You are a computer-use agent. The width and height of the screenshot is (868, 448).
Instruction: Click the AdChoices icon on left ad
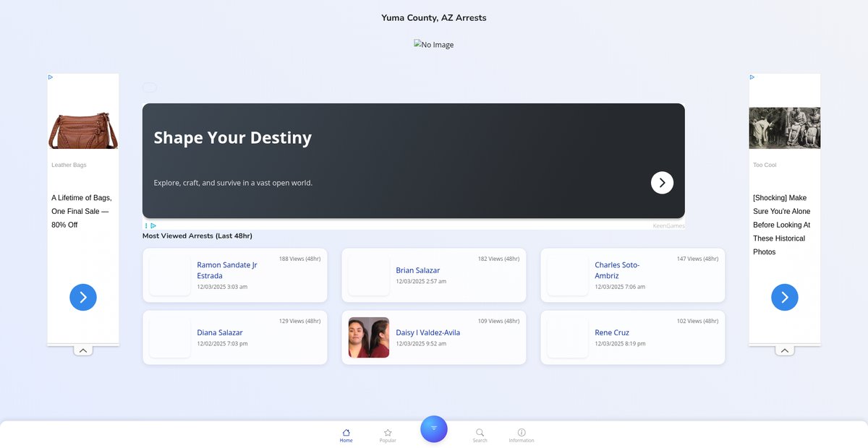click(51, 77)
